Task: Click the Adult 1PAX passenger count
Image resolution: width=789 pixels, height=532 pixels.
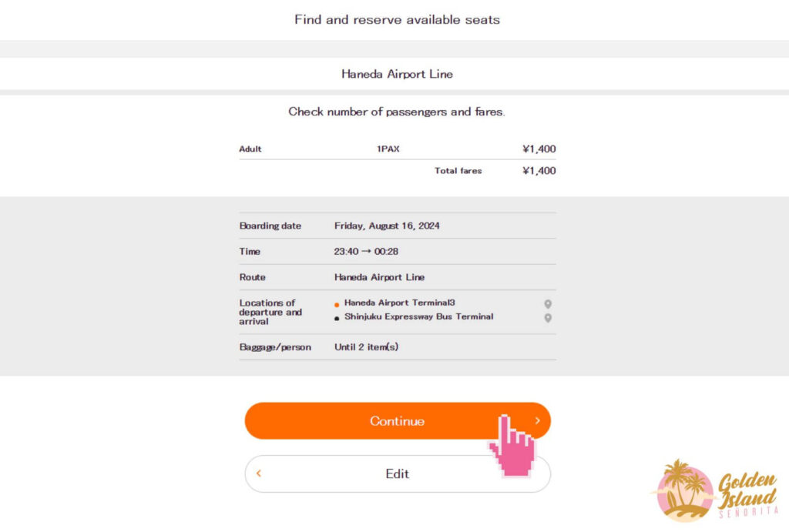Action: [x=388, y=149]
